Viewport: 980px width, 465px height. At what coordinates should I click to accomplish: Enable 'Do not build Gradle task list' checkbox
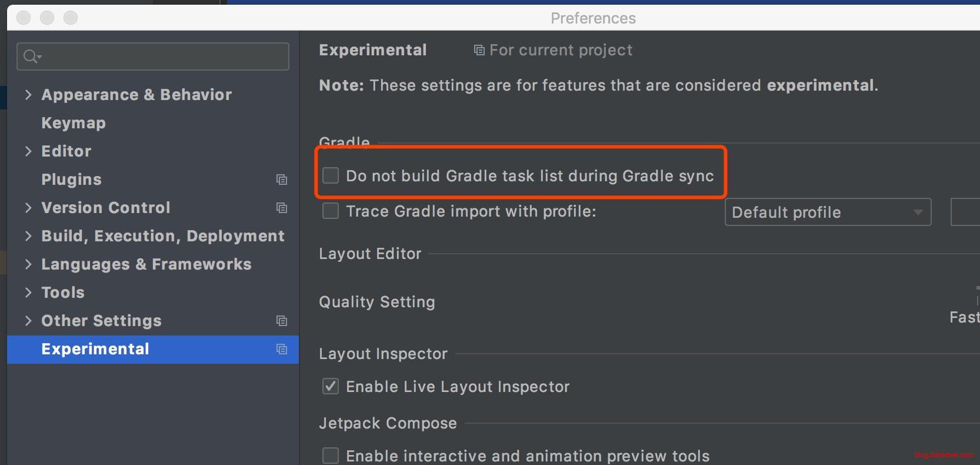[331, 175]
